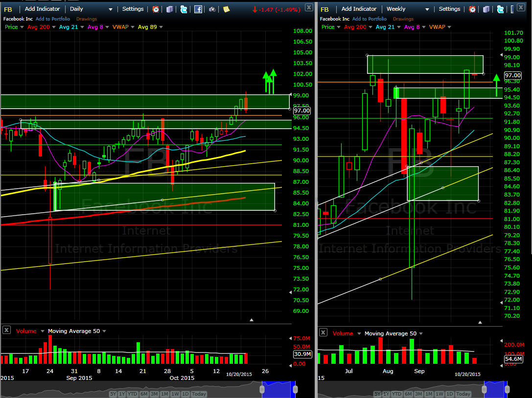Click Add Indicator in Daily chart
Image resolution: width=532 pixels, height=398 pixels.
coord(42,9)
